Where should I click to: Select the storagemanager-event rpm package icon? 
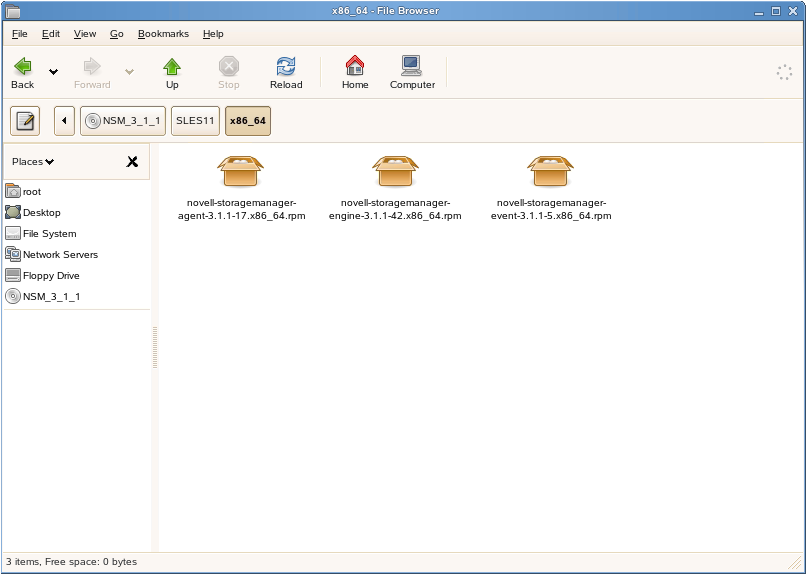pyautogui.click(x=550, y=171)
